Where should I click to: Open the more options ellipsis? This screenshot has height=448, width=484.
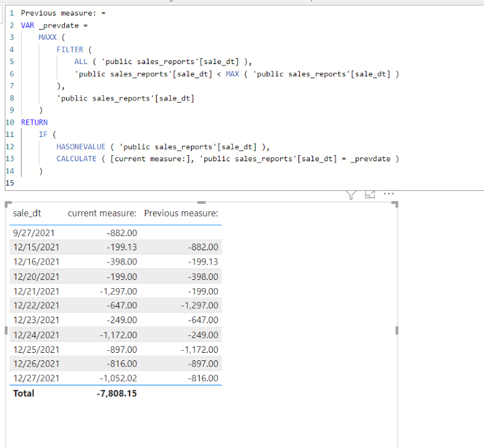point(389,194)
